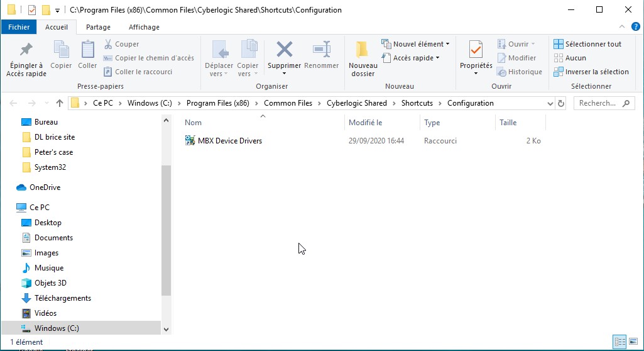Click the Recherche search field

(x=604, y=103)
